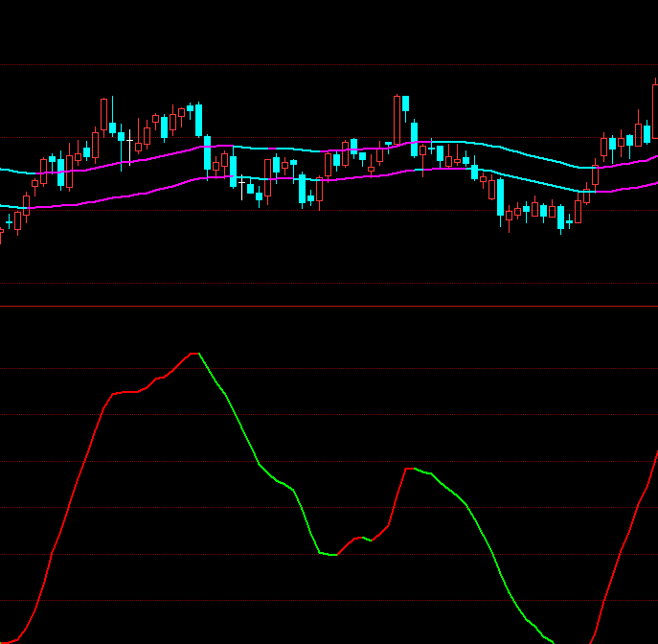Click the flat red plateau before the oscillator's highest peak

127,392
